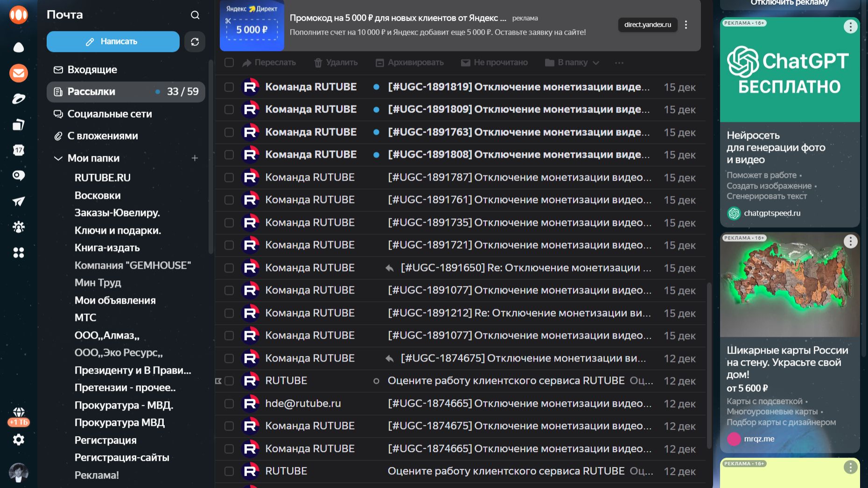Open the Регистрация-сайты folder
This screenshot has height=488, width=868.
[x=122, y=458]
